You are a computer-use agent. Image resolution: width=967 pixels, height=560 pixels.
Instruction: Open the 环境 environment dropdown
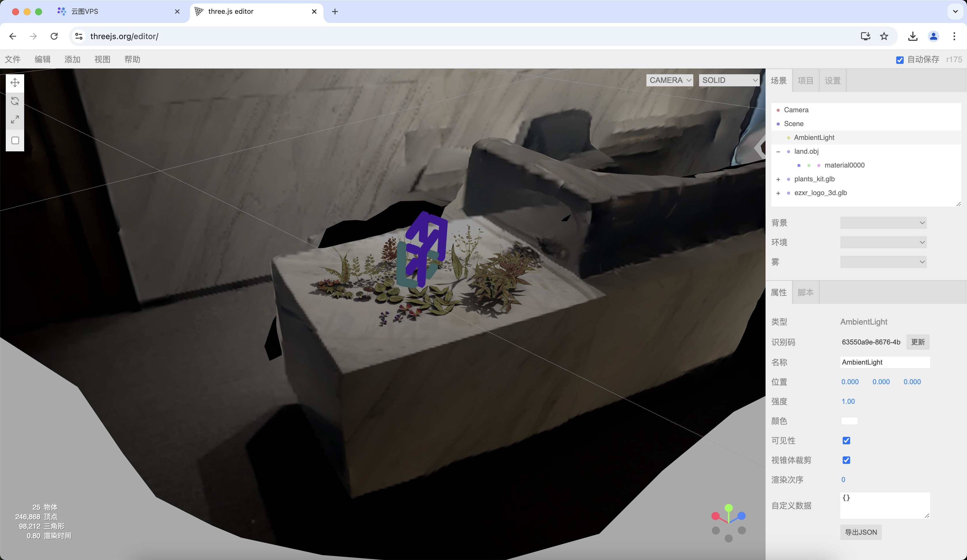pyautogui.click(x=883, y=242)
